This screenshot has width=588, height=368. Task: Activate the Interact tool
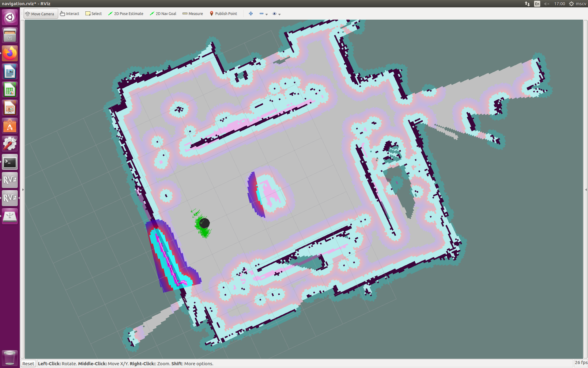[x=70, y=14]
